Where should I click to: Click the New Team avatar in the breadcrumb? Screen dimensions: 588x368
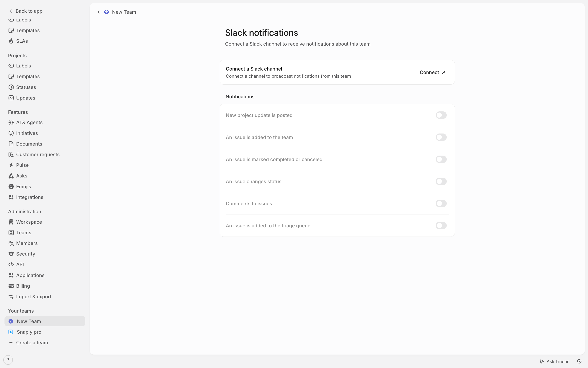106,12
